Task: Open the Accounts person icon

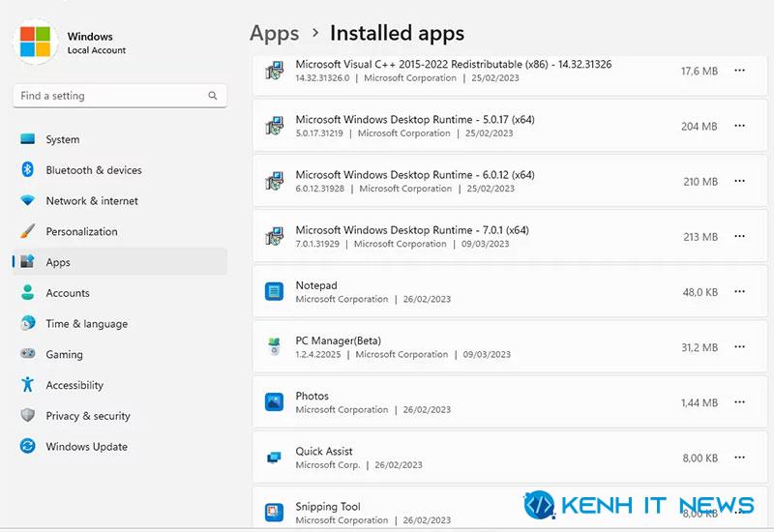Action: pyautogui.click(x=28, y=292)
